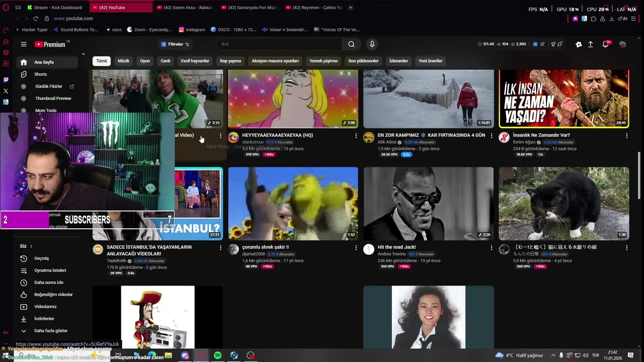Open Spotify from the taskbar
The height and width of the screenshot is (362, 644).
[217, 355]
